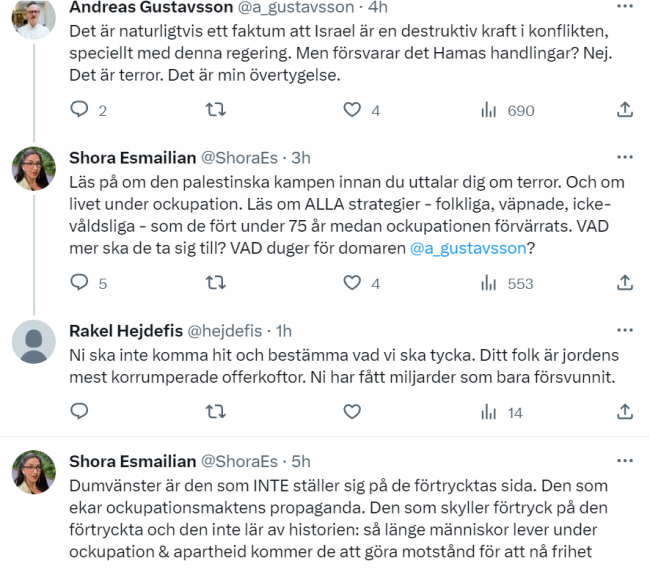Reply to Andreas Gustavsson's tweet

(x=80, y=110)
